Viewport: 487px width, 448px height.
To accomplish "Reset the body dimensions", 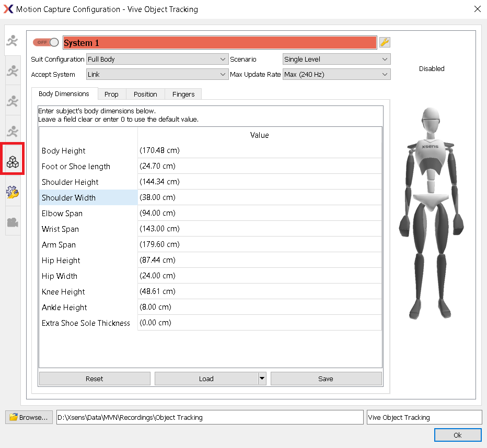I will [94, 379].
